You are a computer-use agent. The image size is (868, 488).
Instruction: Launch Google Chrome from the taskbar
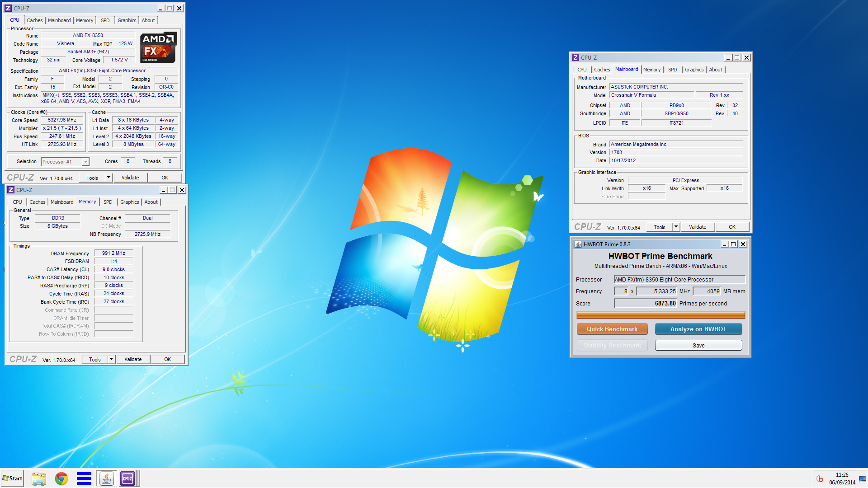[61, 479]
